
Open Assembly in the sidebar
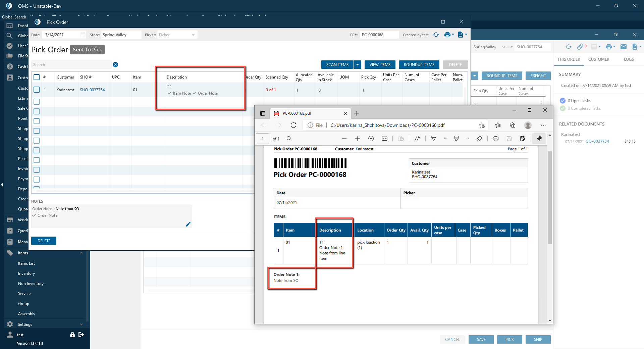[26, 314]
